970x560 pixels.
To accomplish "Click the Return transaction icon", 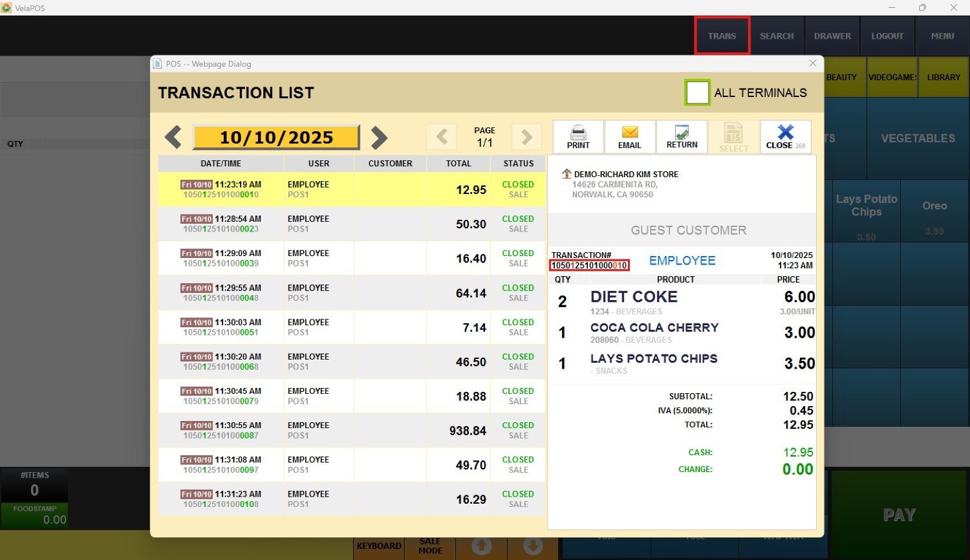I will point(682,136).
